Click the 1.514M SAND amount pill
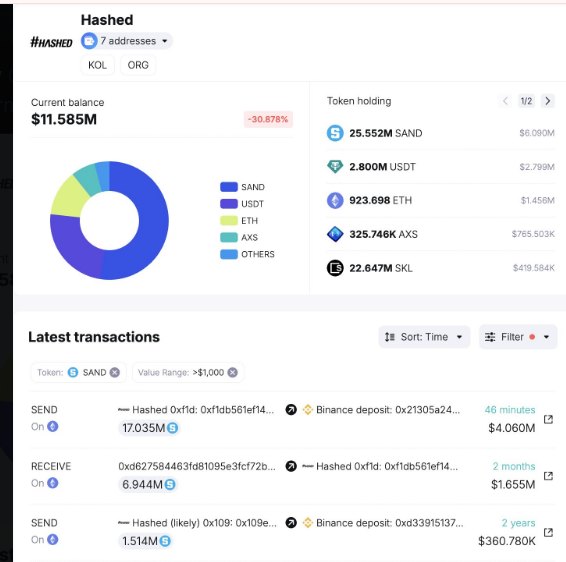Image resolution: width=566 pixels, height=562 pixels. point(145,541)
